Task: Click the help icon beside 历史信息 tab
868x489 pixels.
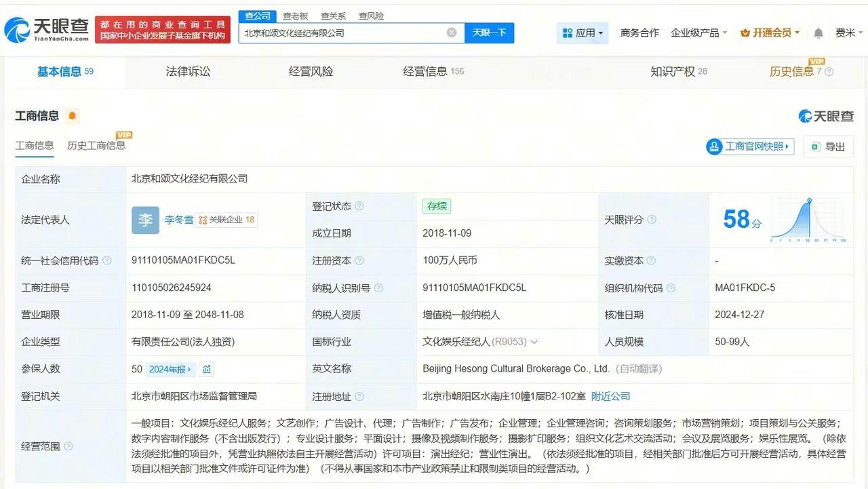Action: 829,72
